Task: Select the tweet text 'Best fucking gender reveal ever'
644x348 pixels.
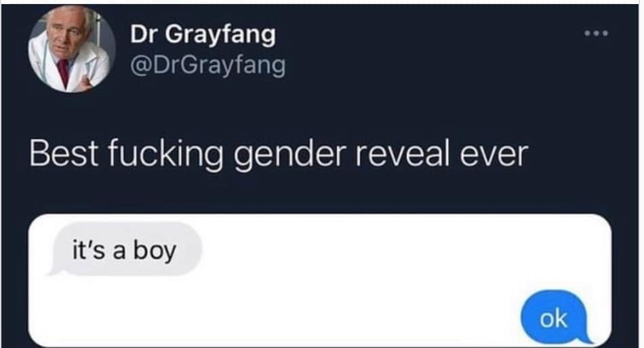Action: click(279, 155)
